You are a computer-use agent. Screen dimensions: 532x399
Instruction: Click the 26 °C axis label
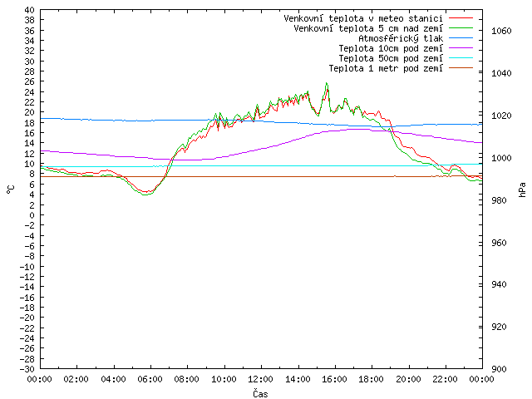point(30,81)
